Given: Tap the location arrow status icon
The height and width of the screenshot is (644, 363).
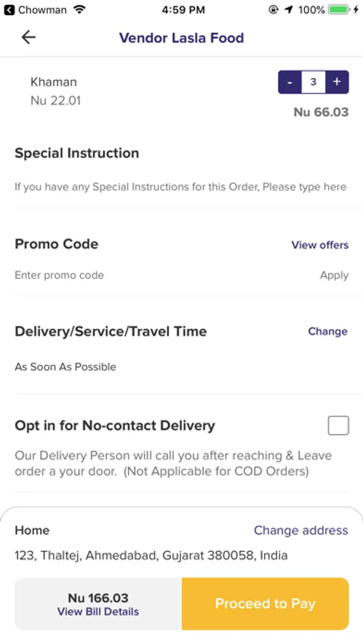Looking at the screenshot, I should tap(289, 9).
